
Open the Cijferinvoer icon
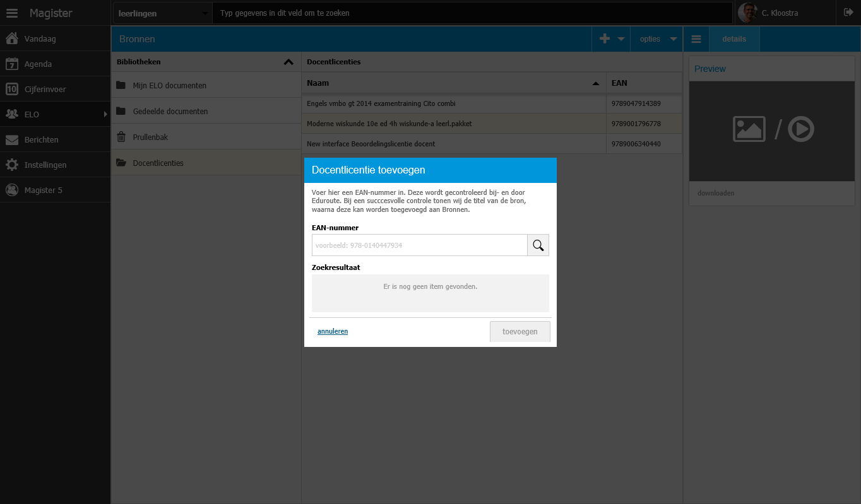click(11, 89)
